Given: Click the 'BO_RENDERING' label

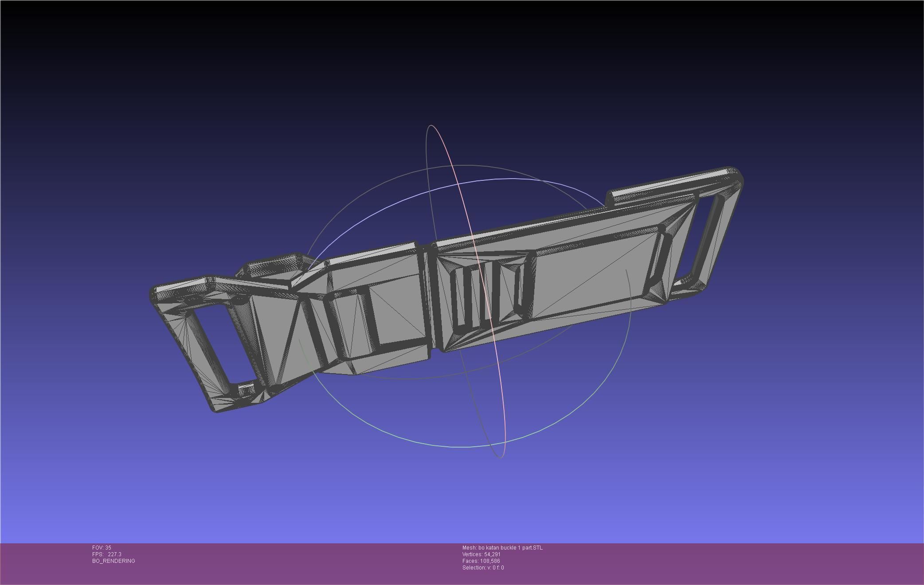Looking at the screenshot, I should point(114,561).
